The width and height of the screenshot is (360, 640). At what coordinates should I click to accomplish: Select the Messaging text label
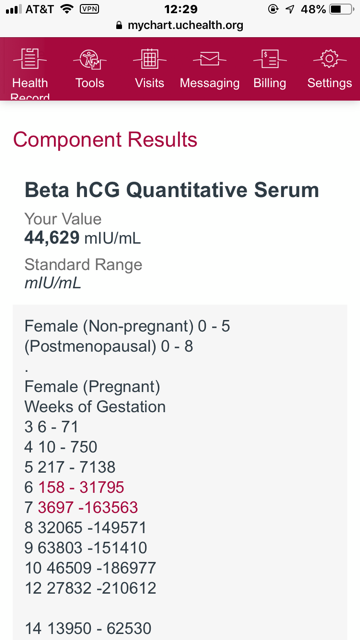210,83
